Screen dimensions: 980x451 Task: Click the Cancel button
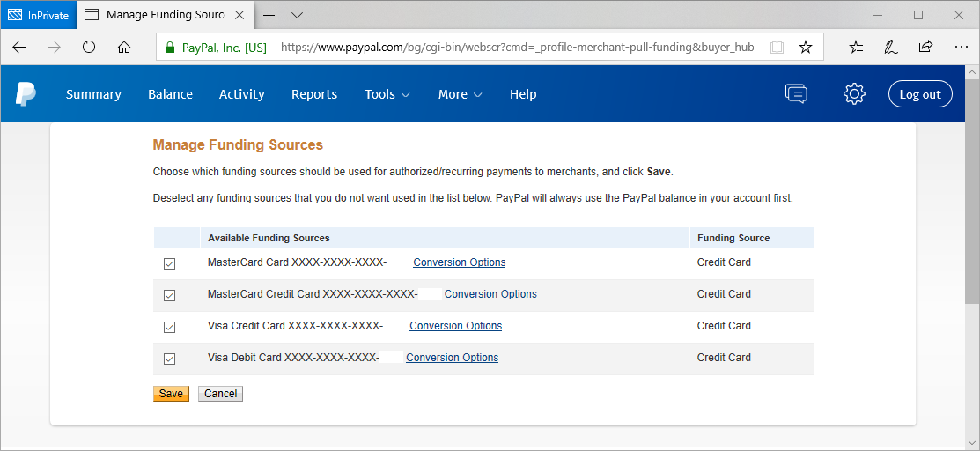221,394
